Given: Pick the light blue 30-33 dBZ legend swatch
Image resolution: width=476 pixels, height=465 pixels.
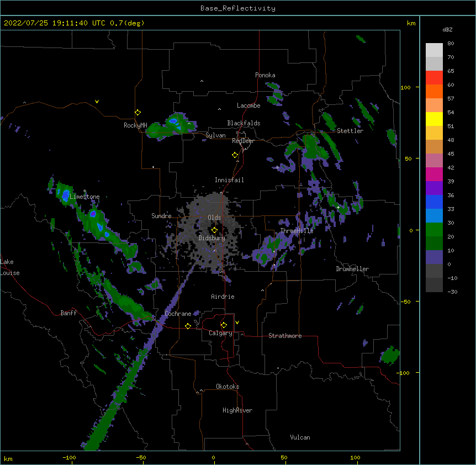Looking at the screenshot, I should 434,216.
